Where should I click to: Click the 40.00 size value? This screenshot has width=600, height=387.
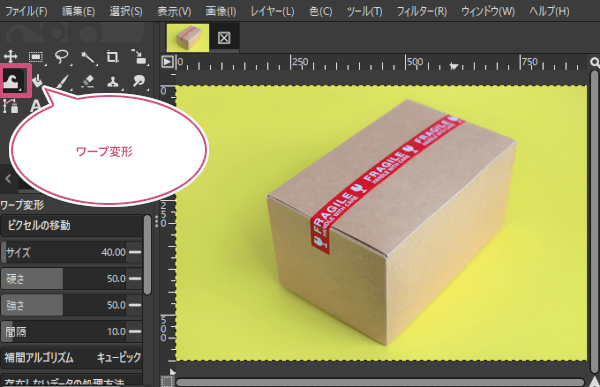113,253
